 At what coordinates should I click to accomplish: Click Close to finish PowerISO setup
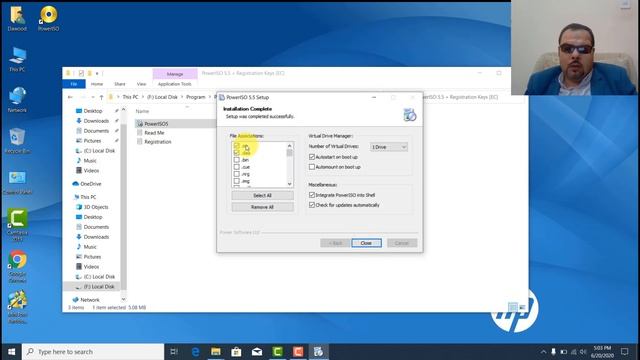pos(367,243)
